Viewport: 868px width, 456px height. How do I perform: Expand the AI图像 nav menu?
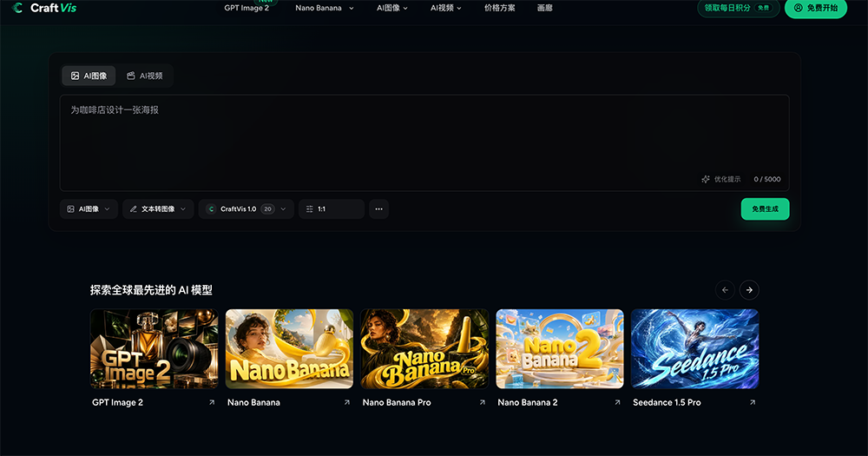click(x=392, y=8)
